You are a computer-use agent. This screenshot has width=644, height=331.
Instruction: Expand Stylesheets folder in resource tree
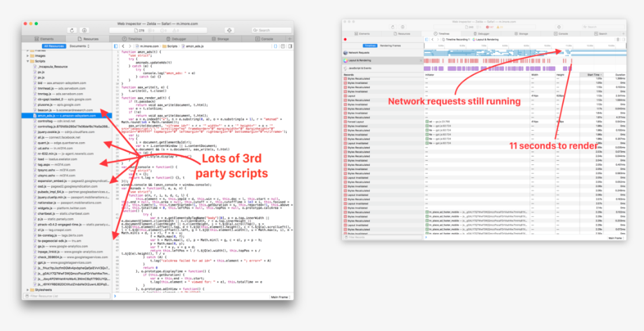point(28,290)
